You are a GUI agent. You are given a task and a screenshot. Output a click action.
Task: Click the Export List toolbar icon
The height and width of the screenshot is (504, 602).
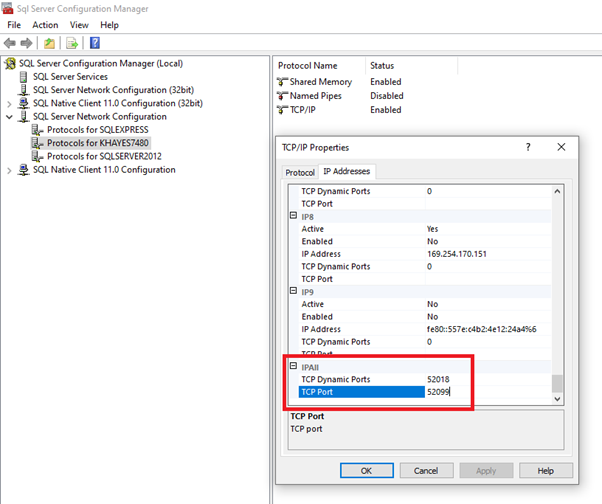(72, 43)
